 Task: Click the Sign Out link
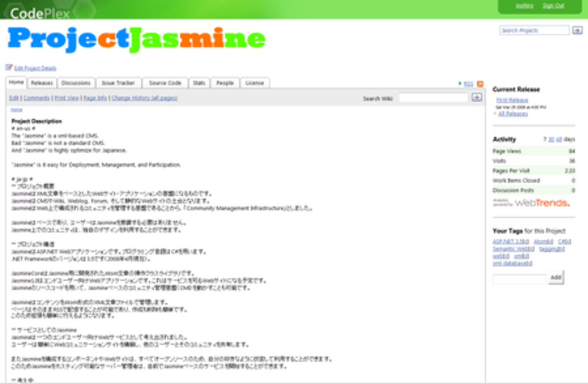pyautogui.click(x=553, y=6)
